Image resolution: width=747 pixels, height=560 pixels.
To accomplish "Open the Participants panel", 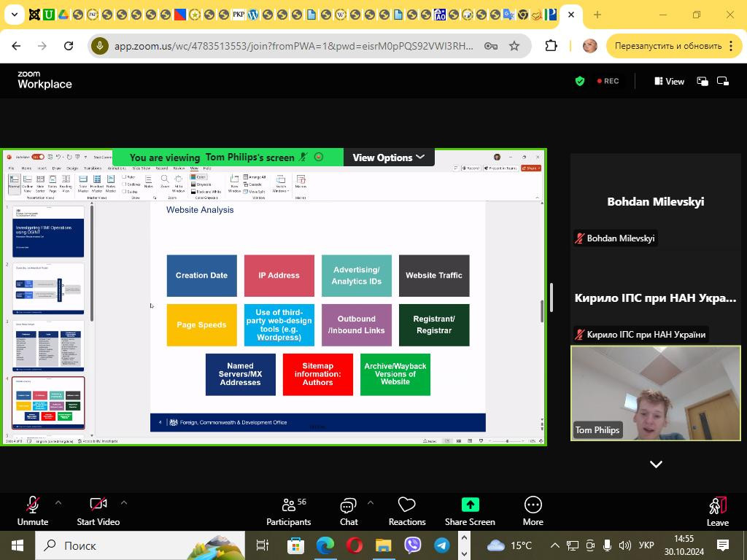I will pos(288,511).
